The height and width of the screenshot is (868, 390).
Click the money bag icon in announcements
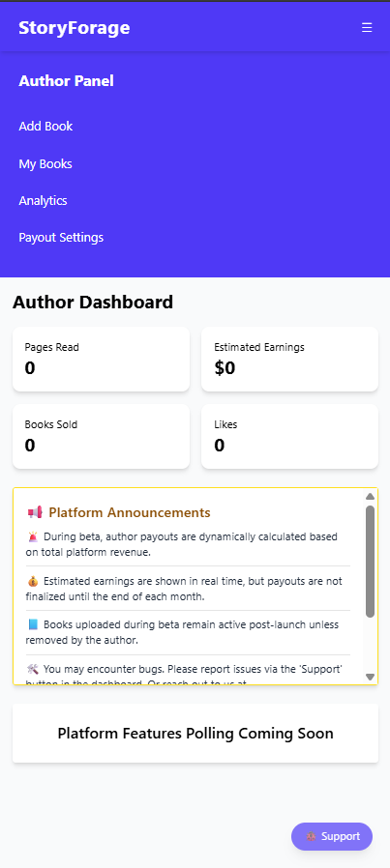(33, 581)
